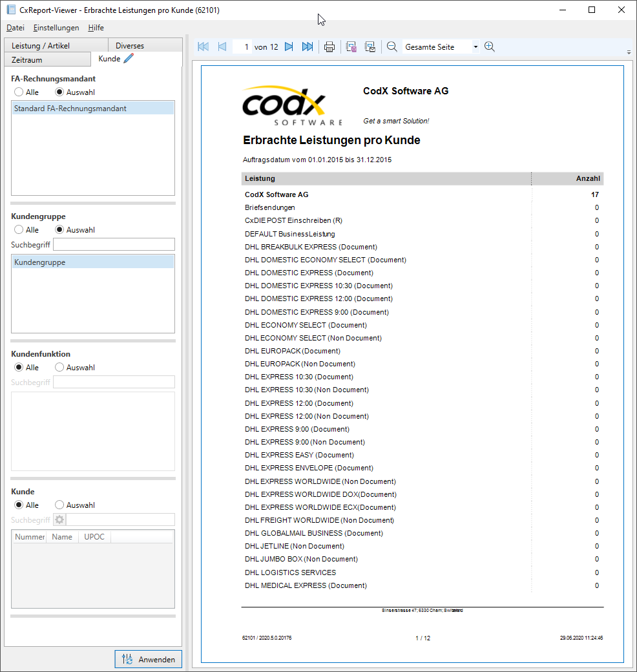This screenshot has height=672, width=637.
Task: Print the report with the printer icon
Action: tap(329, 47)
